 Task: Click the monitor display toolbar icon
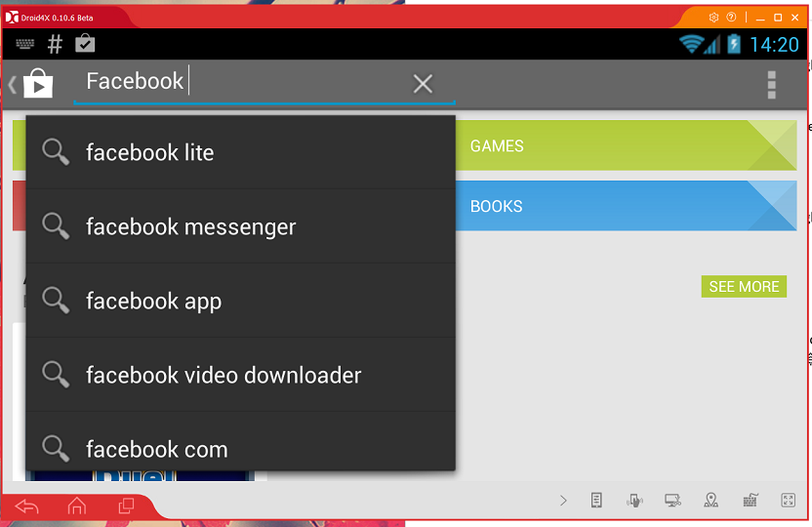coord(672,500)
